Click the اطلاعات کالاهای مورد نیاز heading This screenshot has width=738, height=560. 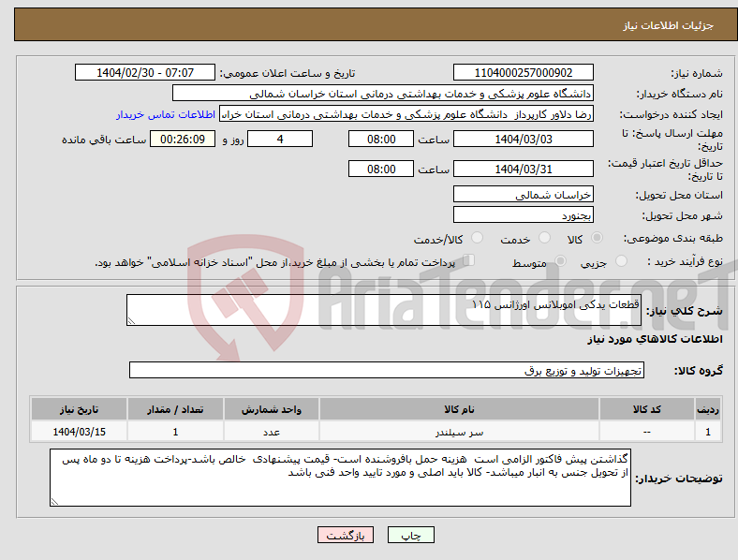[655, 339]
